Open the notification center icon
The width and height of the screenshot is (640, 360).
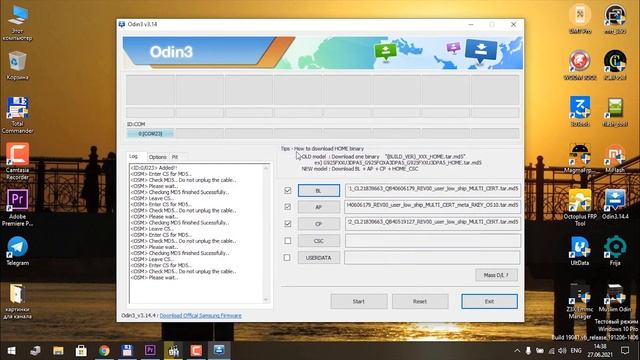(x=625, y=351)
